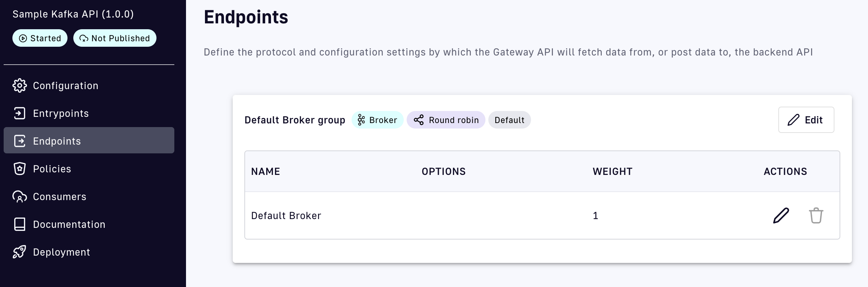Click the Configuration gear icon
This screenshot has height=287, width=868.
pyautogui.click(x=20, y=85)
